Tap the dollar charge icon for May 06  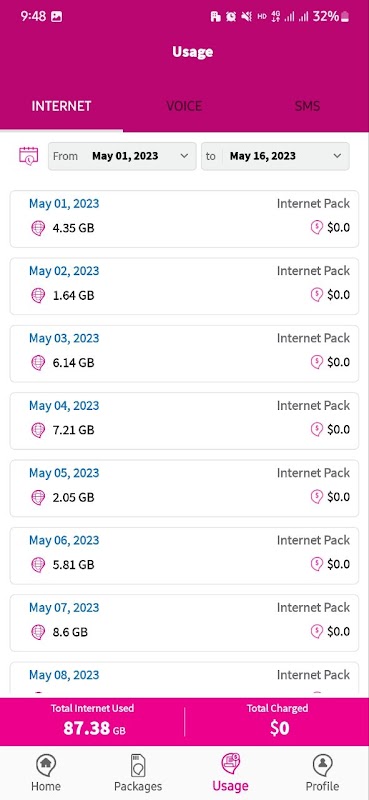tap(316, 564)
